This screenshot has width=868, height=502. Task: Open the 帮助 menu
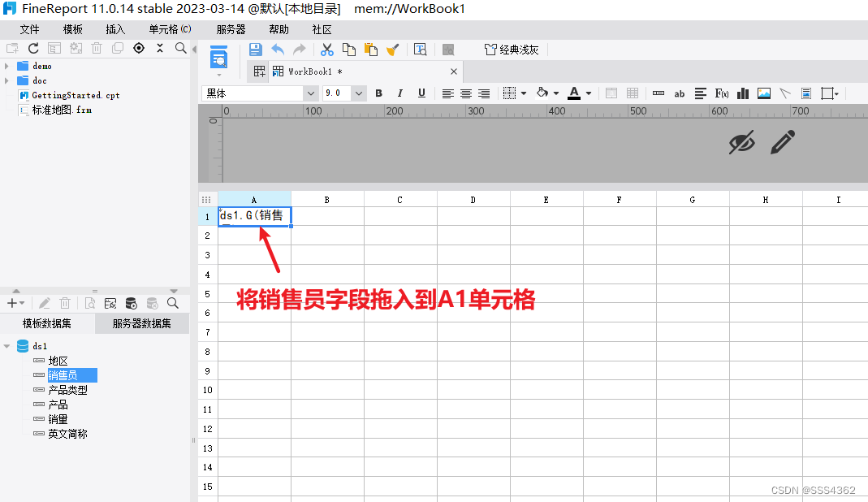[279, 29]
